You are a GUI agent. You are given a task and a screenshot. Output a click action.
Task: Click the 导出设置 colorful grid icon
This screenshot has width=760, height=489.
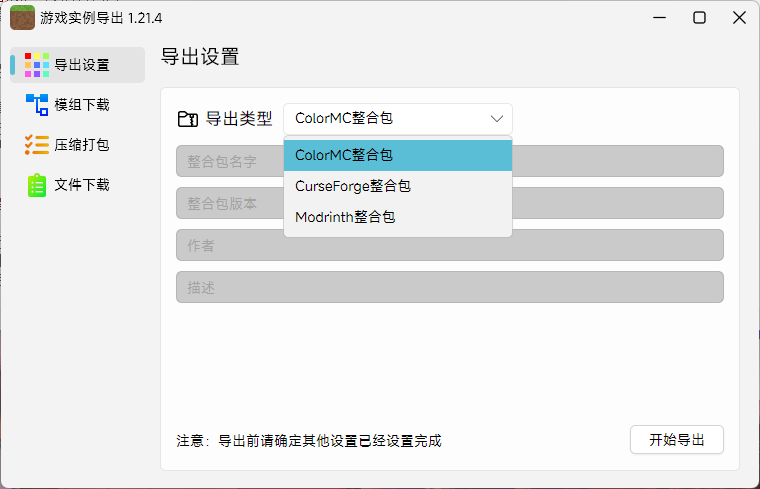[37, 65]
